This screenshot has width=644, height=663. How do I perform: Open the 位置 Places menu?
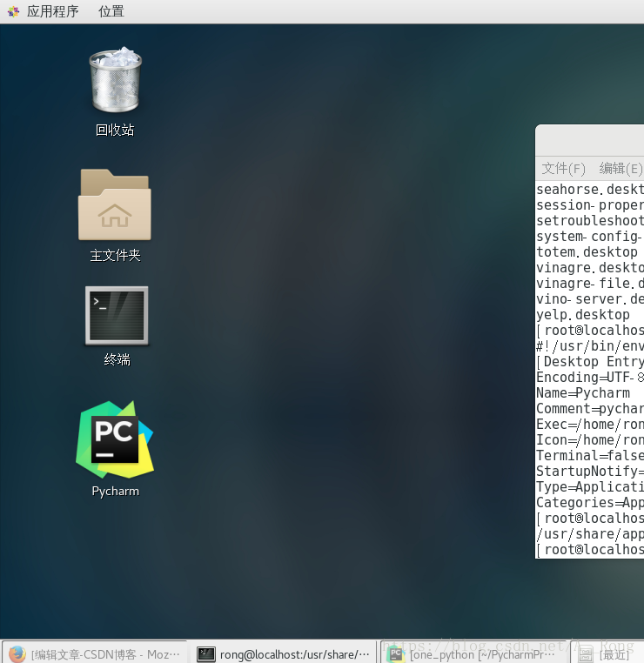click(x=111, y=11)
